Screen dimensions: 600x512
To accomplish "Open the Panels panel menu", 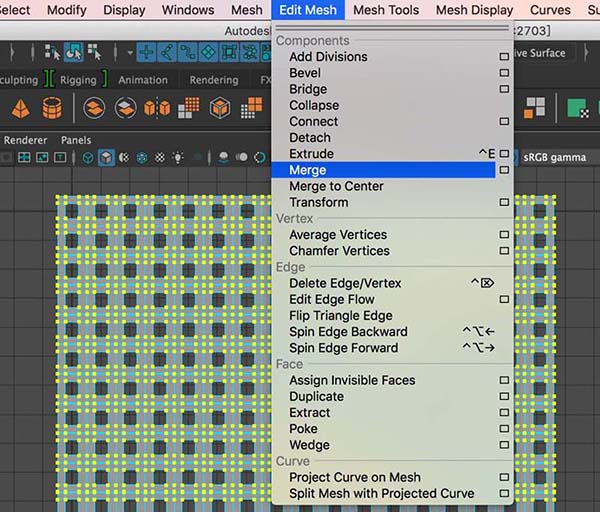I will point(76,140).
